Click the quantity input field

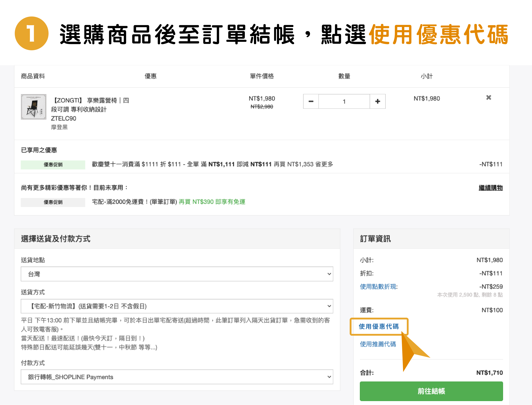344,102
